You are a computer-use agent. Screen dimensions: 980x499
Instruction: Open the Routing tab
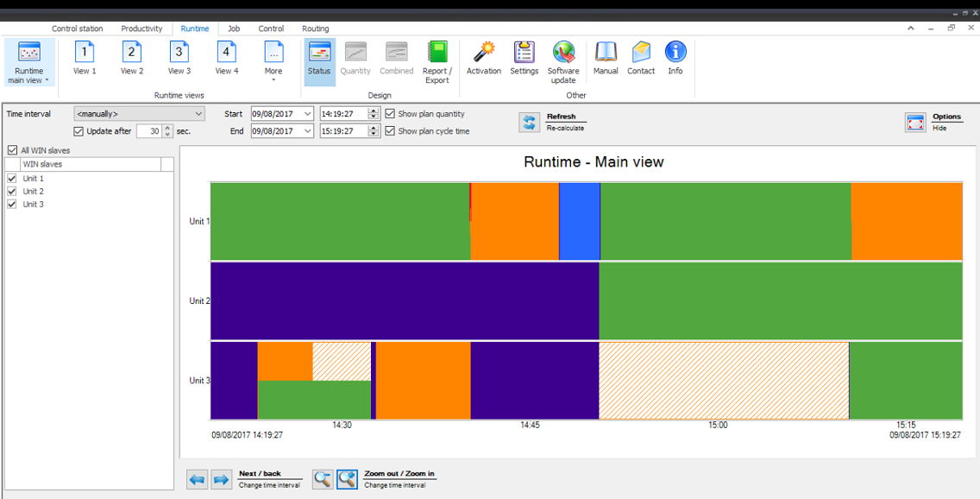pyautogui.click(x=315, y=28)
